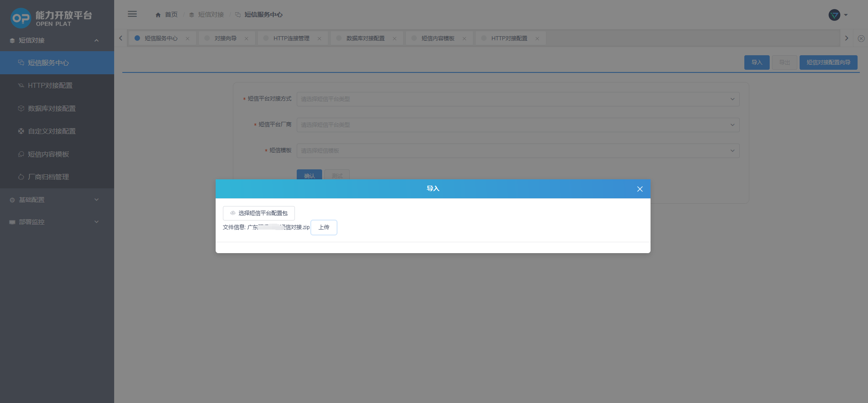Switch to the 数据库对接配置 tab
Viewport: 868px width, 403px height.
pyautogui.click(x=367, y=38)
